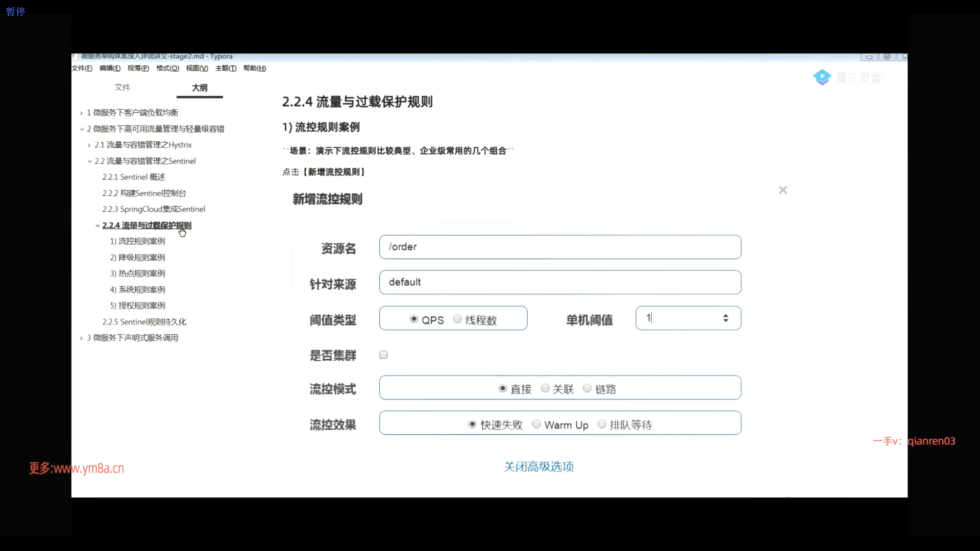Open the 格式(O) menu
The image size is (980, 551).
tap(167, 68)
